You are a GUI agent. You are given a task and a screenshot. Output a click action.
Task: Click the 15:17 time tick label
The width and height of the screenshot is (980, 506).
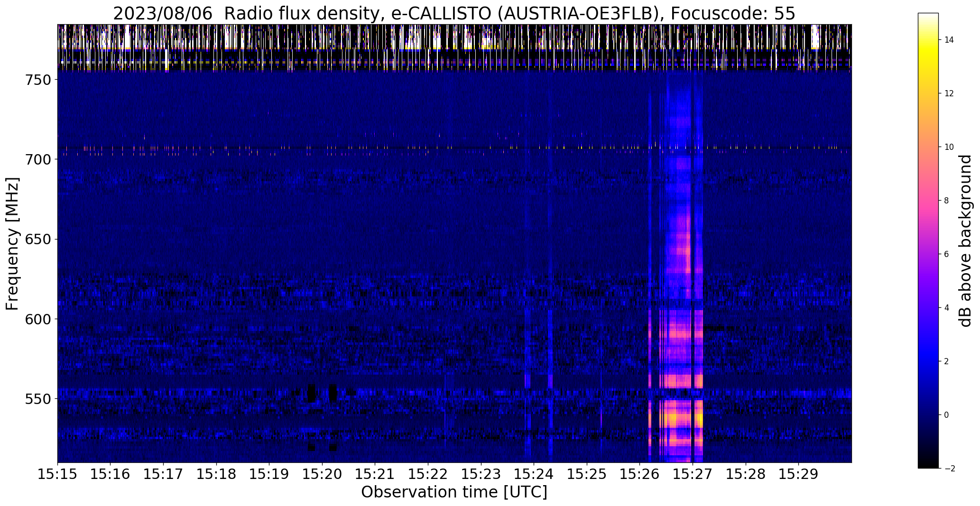163,474
